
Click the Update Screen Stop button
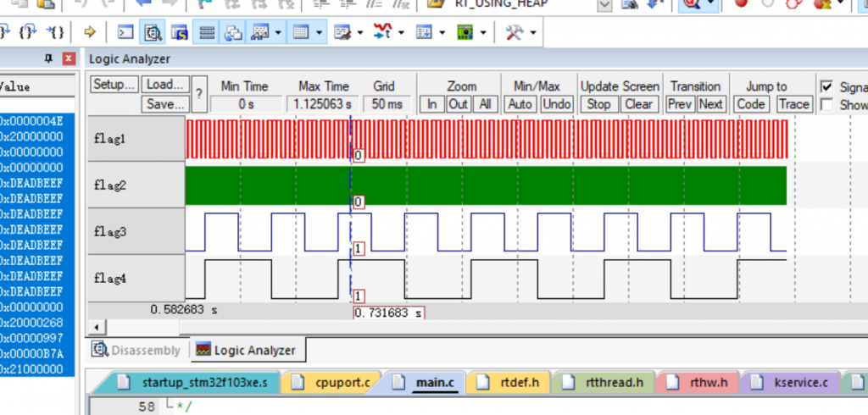pyautogui.click(x=598, y=104)
